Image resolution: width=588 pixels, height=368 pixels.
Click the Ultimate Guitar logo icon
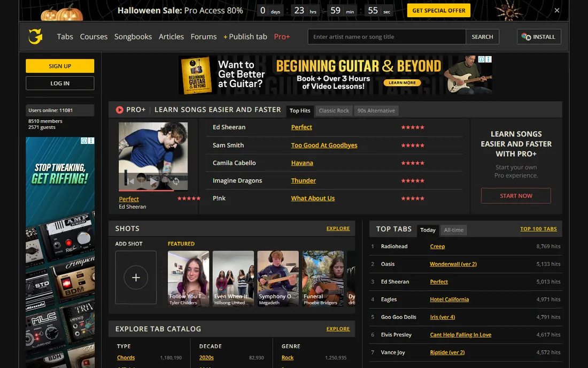(36, 36)
